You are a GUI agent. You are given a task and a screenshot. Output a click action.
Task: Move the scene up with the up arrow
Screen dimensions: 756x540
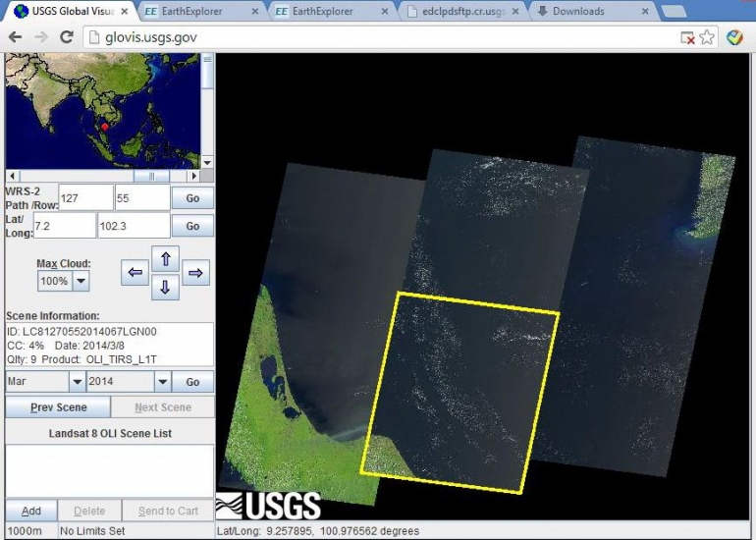click(x=165, y=259)
